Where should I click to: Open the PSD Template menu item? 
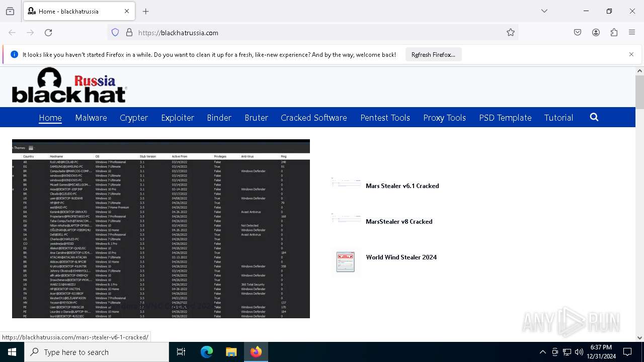(x=505, y=118)
